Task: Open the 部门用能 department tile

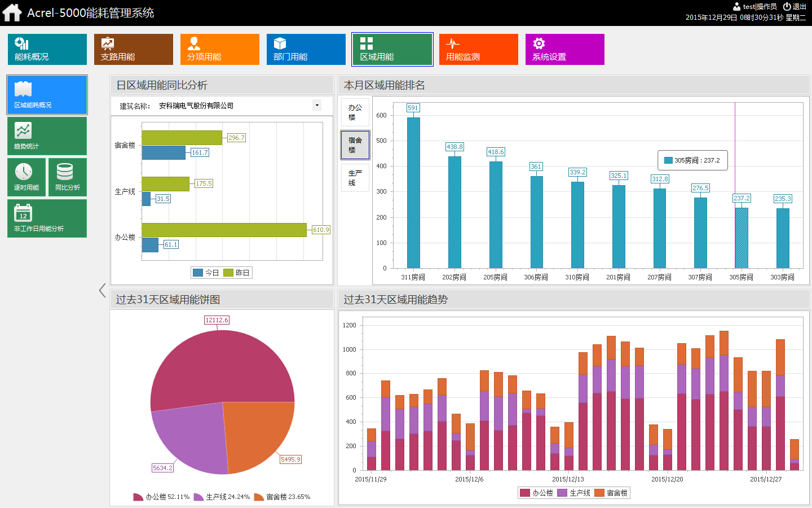Action: tap(306, 50)
